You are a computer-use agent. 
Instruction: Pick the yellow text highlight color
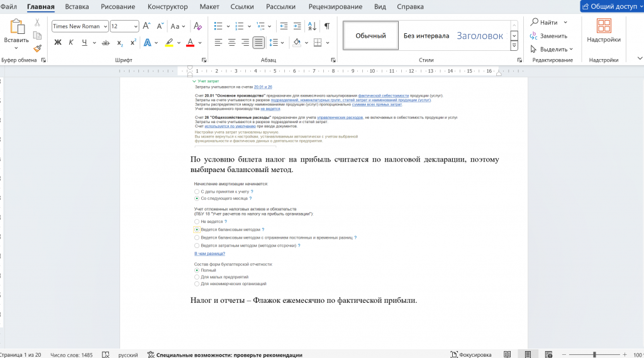point(169,42)
